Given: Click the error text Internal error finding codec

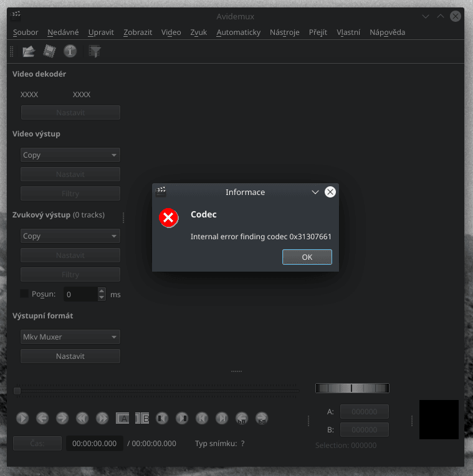Looking at the screenshot, I should pyautogui.click(x=260, y=237).
